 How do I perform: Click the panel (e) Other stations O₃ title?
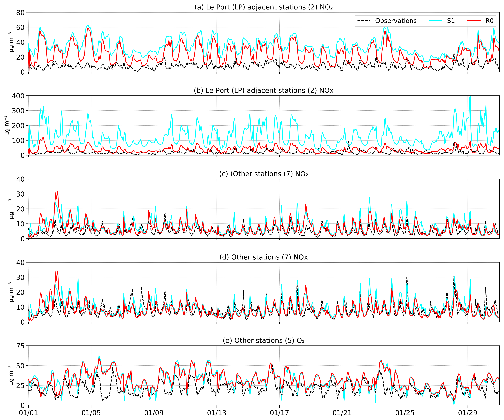tap(264, 341)
